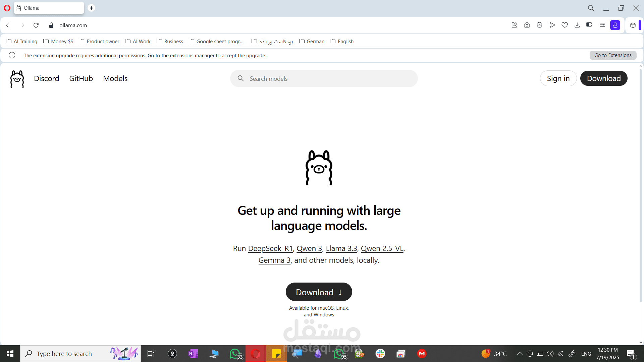Open the MEGA taskbar icon
The image size is (644, 362).
(422, 354)
